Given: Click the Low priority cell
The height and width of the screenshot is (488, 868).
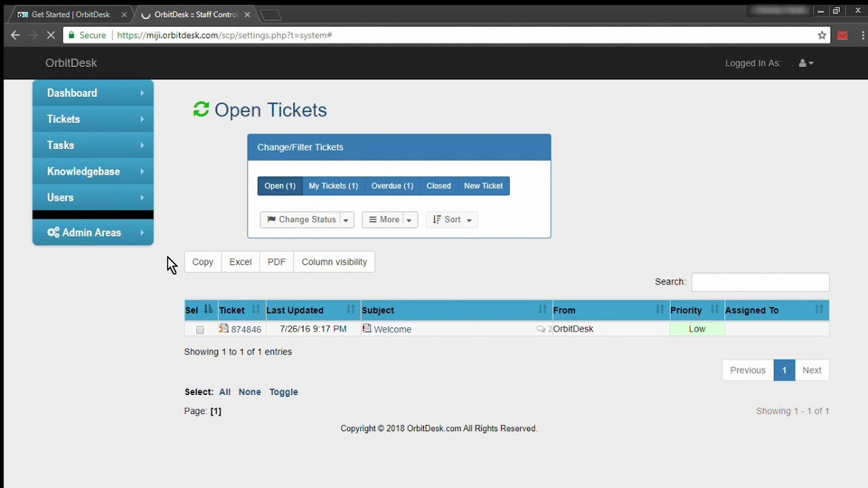Looking at the screenshot, I should point(697,329).
